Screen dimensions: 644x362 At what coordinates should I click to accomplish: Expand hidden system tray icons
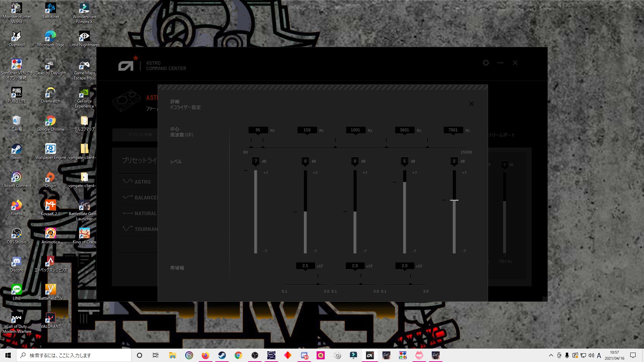(551, 355)
